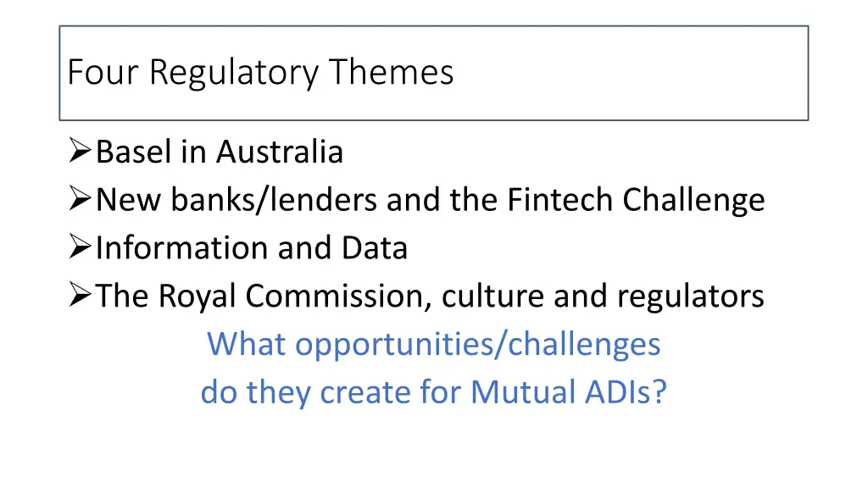Click the word regulators in fourth bullet
Screen dimensions: 868x488
point(690,297)
